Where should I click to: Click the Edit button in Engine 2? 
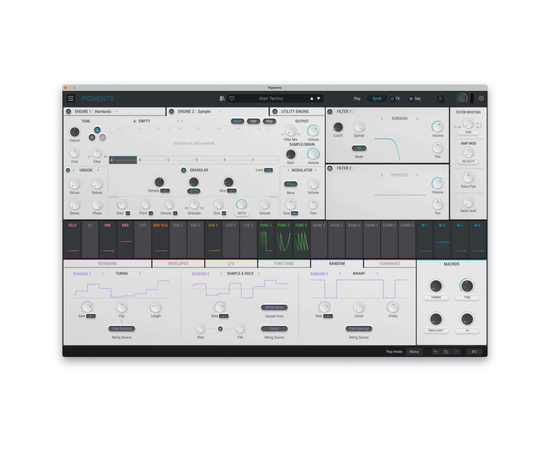pyautogui.click(x=253, y=121)
